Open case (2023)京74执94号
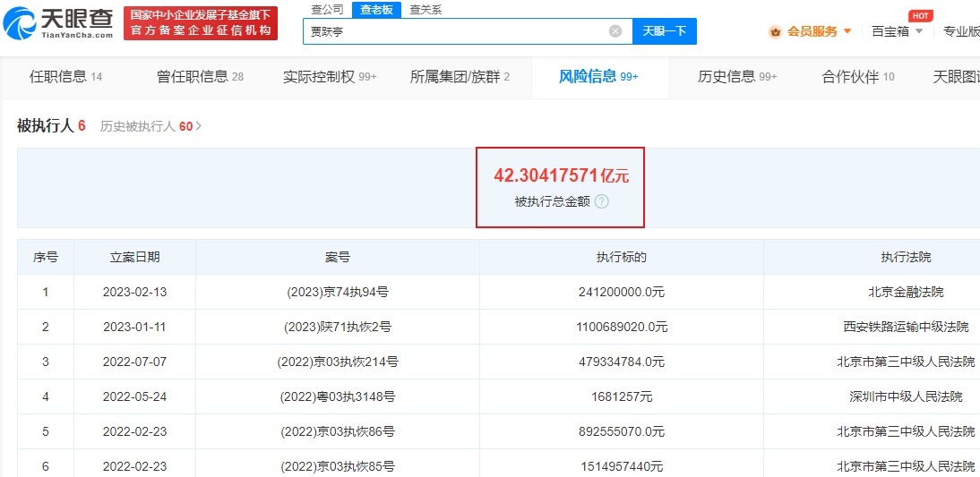The image size is (980, 477). point(337,292)
